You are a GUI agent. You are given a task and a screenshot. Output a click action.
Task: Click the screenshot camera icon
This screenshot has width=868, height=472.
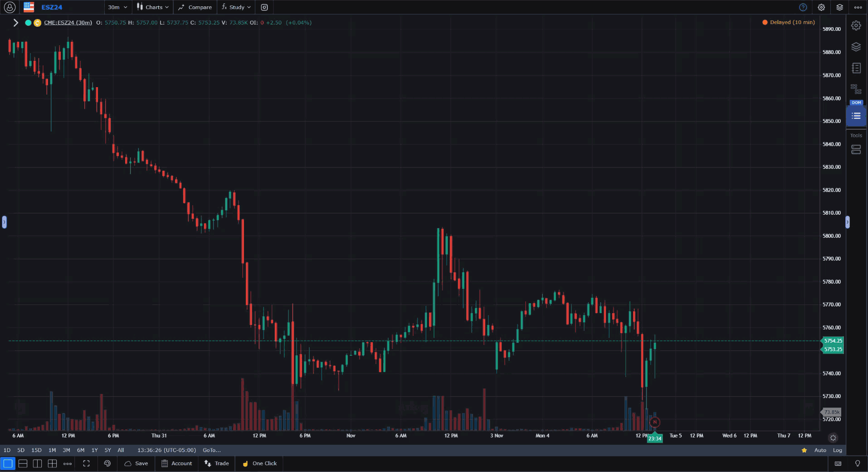coord(264,7)
